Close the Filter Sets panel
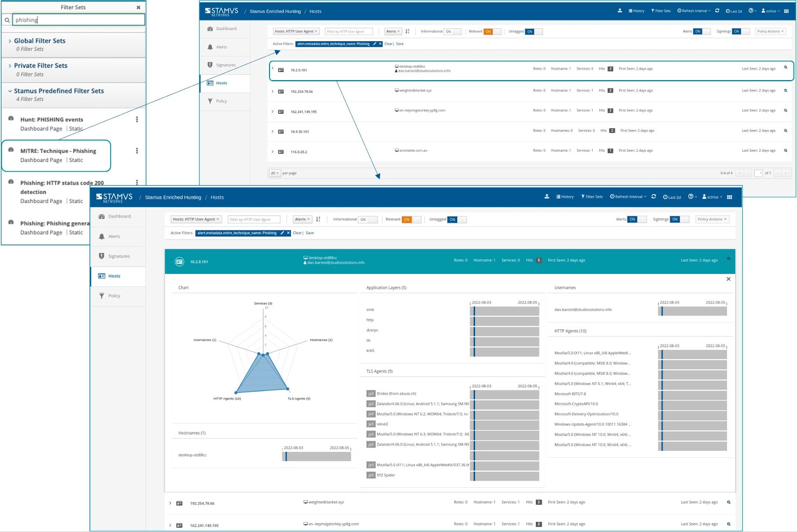The image size is (797, 532). tap(138, 7)
